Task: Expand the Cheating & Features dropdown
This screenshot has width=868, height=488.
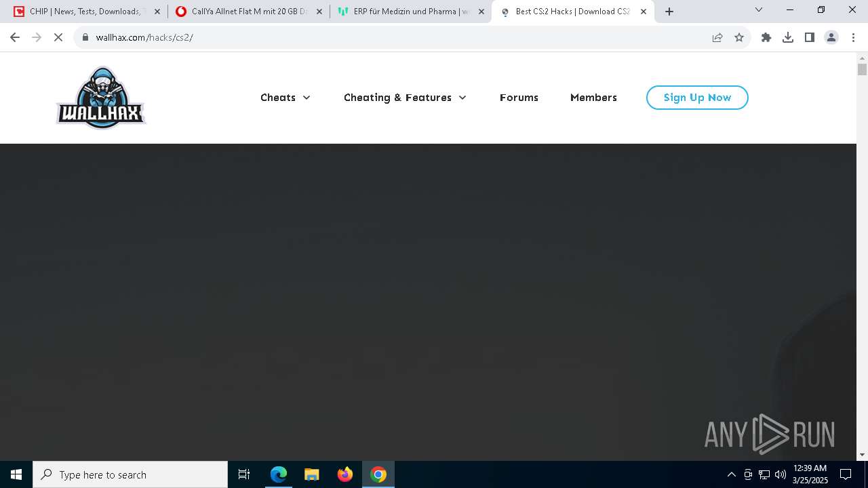Action: point(406,98)
